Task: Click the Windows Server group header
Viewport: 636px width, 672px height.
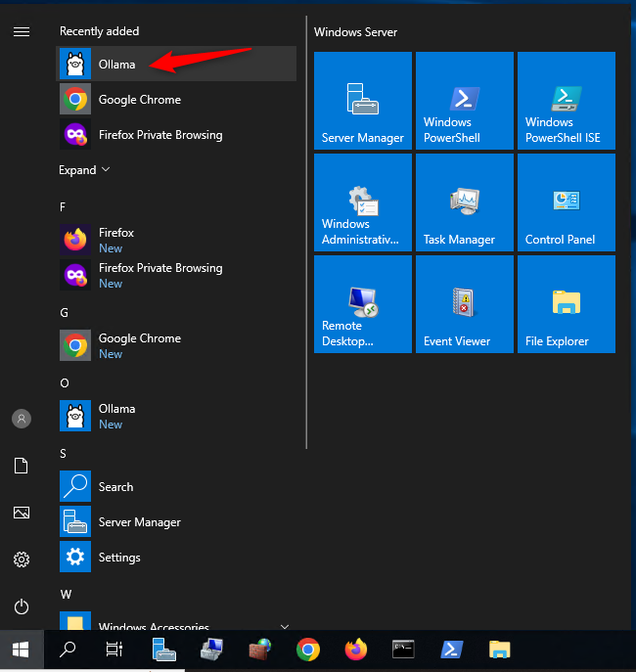Action: coord(355,32)
